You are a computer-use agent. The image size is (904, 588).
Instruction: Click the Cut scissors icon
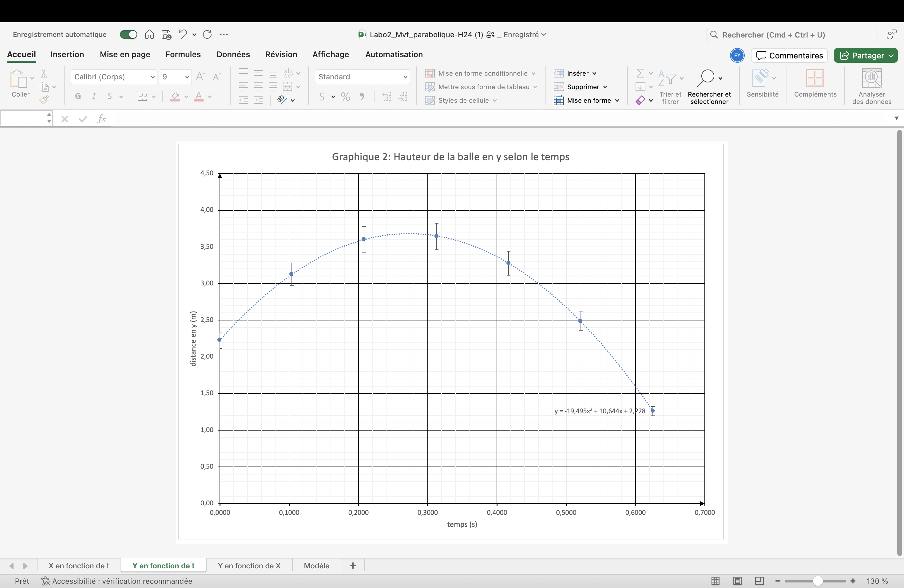coord(44,73)
